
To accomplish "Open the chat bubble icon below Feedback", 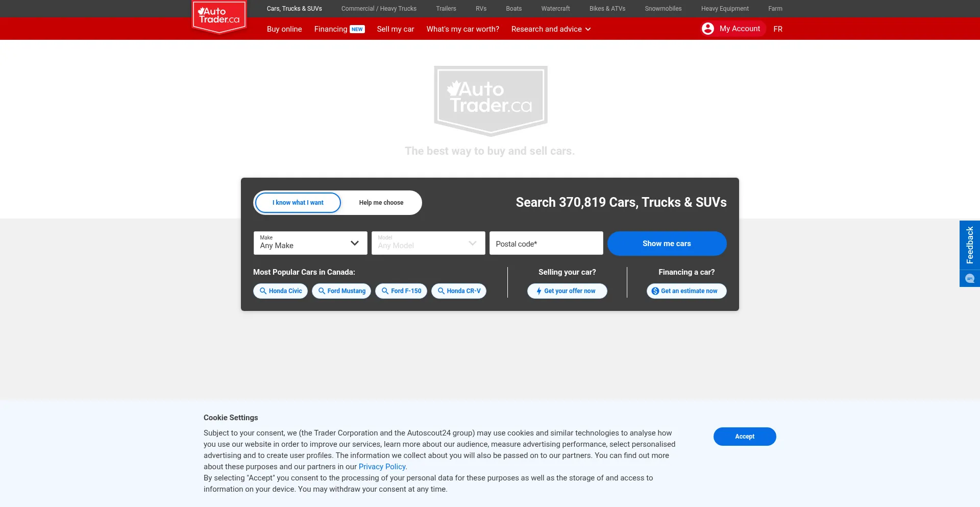I will pos(969,279).
